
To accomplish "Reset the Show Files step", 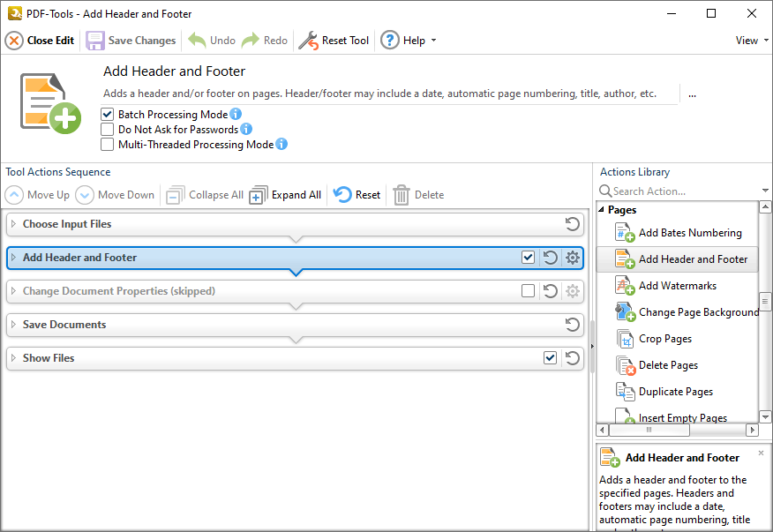I will click(573, 358).
